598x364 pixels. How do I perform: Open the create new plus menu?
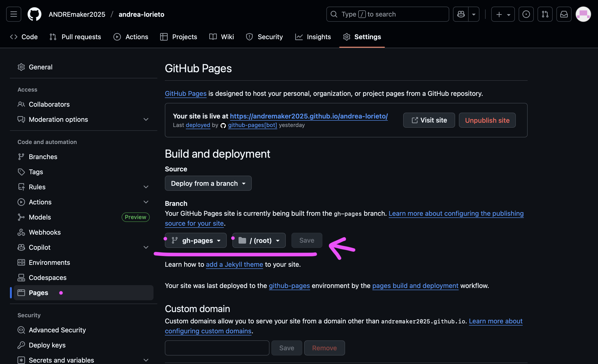point(503,14)
